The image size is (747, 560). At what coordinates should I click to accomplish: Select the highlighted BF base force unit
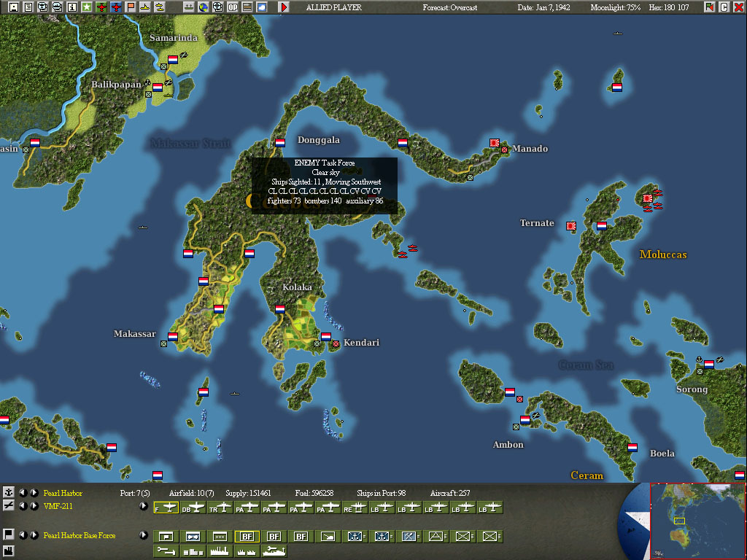click(247, 536)
